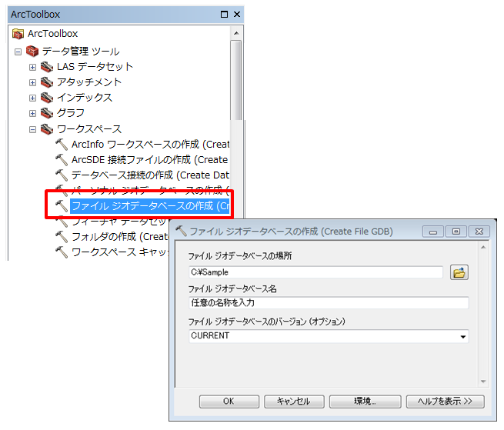Expand the アタッチメント toolset
Image resolution: width=504 pixels, height=430 pixels.
[32, 82]
